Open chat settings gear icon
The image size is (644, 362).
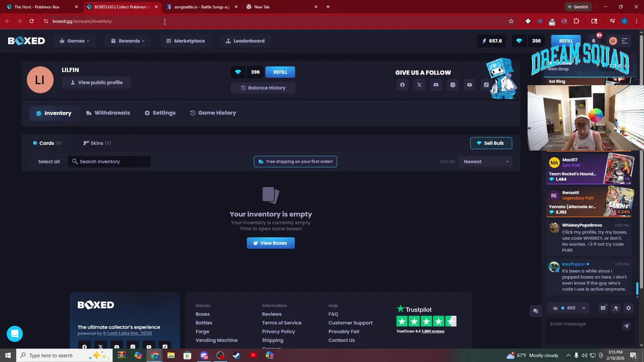click(628, 308)
